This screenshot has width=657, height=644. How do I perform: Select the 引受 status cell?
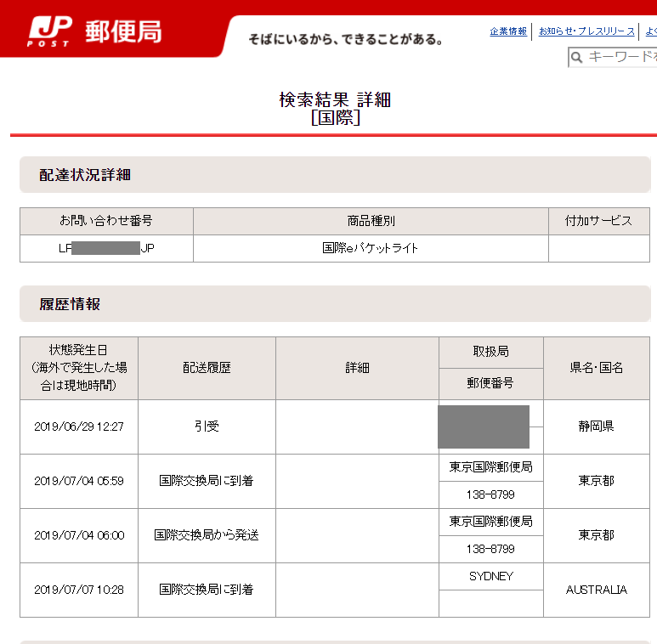click(207, 427)
